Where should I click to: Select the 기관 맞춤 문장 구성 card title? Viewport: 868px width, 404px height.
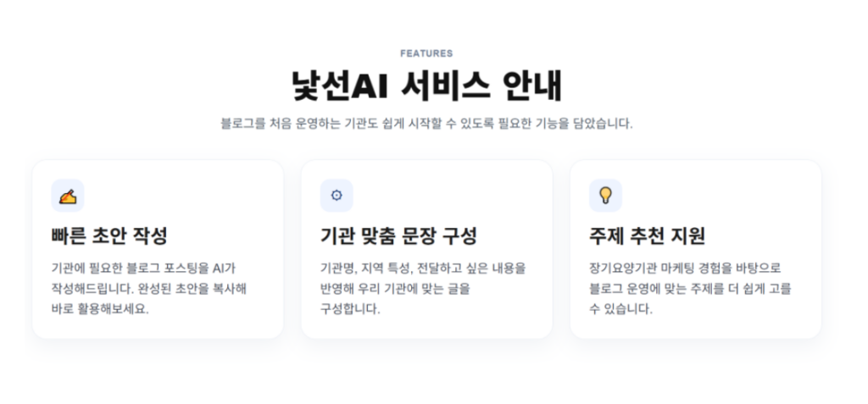398,235
